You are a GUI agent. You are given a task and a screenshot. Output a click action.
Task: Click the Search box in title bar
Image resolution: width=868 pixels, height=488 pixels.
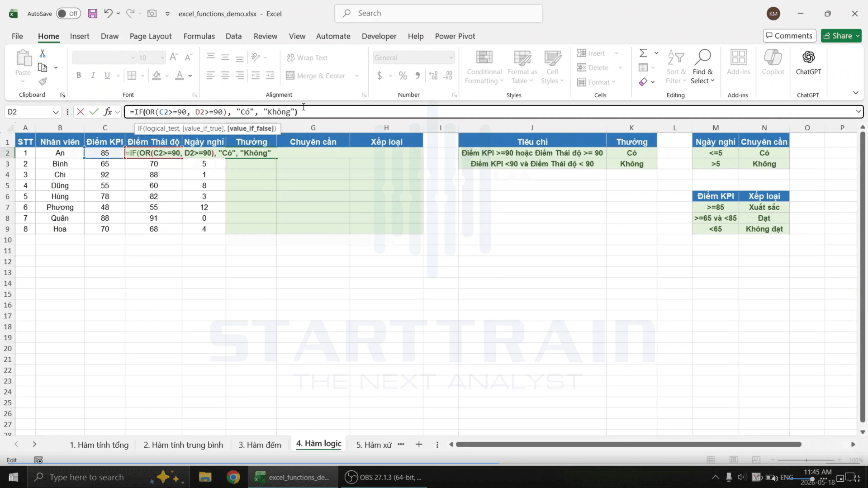click(x=438, y=14)
